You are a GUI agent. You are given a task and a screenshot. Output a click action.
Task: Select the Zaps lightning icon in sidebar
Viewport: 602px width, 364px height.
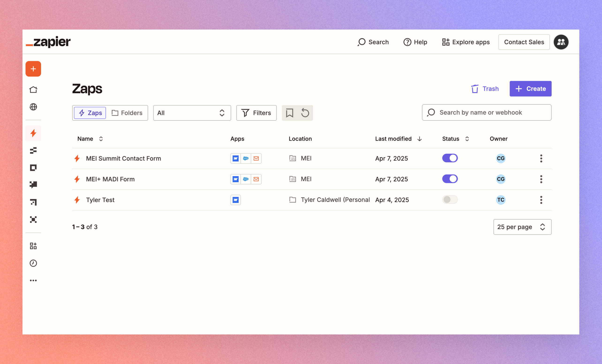click(33, 133)
